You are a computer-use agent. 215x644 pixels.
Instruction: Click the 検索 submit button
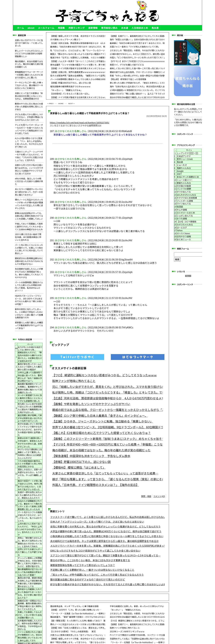[x=177, y=259]
